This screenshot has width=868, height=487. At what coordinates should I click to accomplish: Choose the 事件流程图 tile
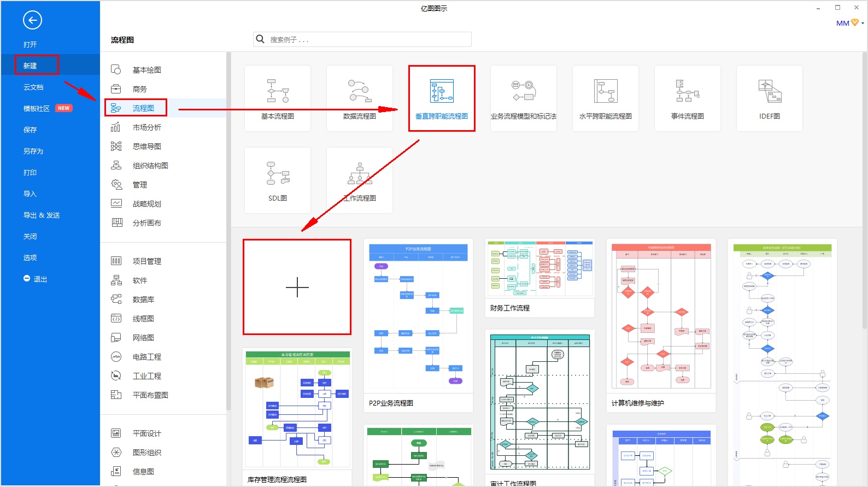pos(688,98)
